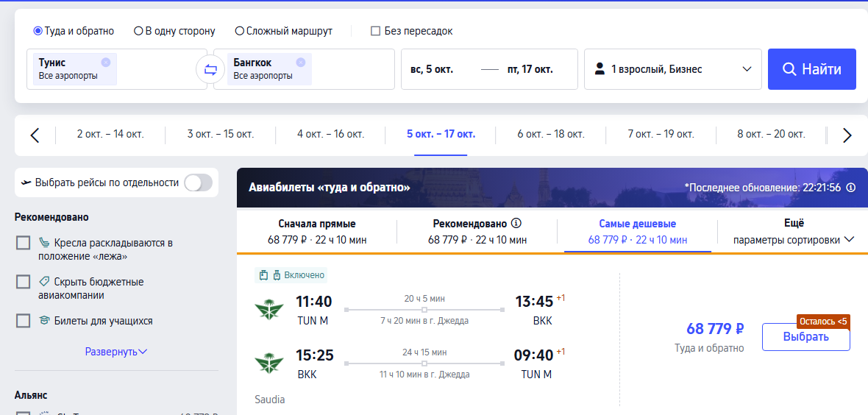This screenshot has width=868, height=415.
Task: Toggle Выбрать рейсы по отдельности switch
Action: point(198,182)
